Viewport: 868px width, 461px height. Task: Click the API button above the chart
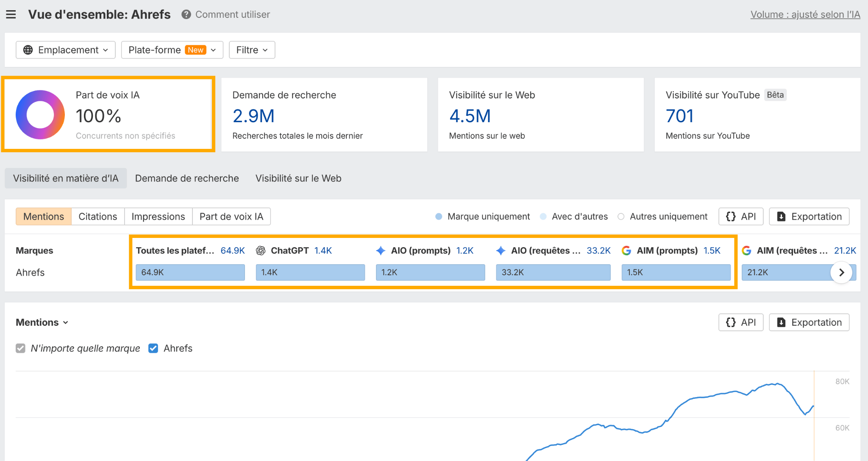(741, 322)
